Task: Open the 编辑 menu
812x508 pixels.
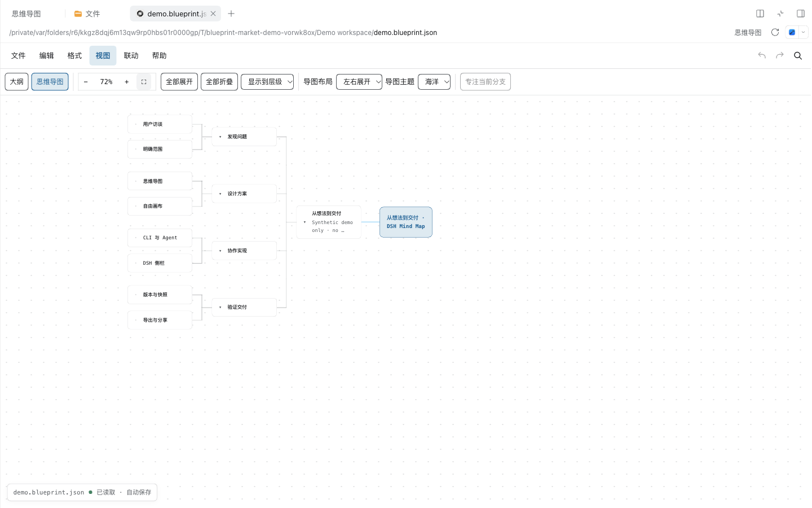Action: coord(47,55)
